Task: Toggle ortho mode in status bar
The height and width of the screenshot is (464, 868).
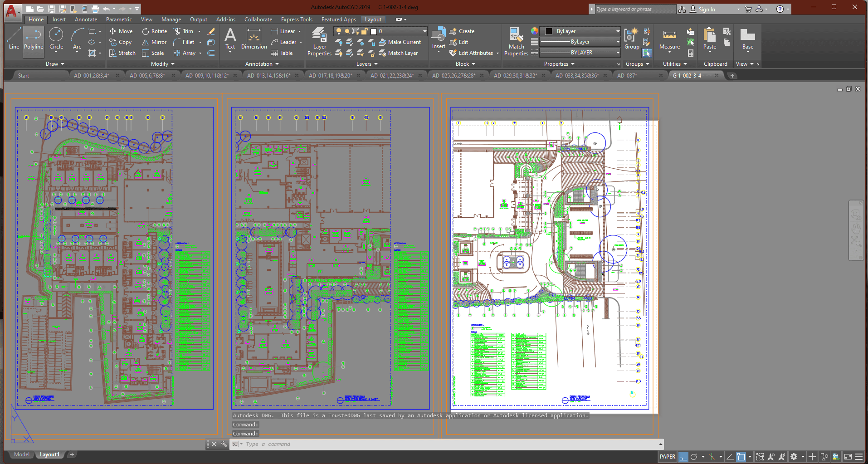Action: click(x=683, y=457)
